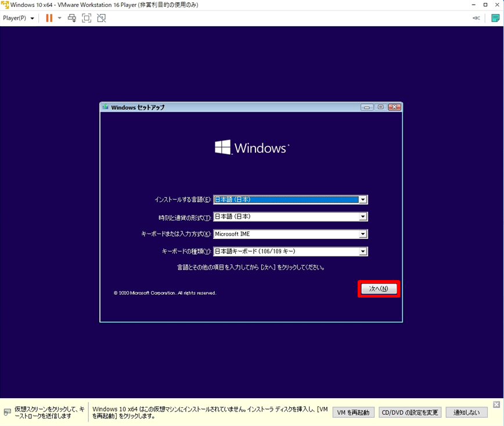Click the 通知しない button

pos(466,413)
